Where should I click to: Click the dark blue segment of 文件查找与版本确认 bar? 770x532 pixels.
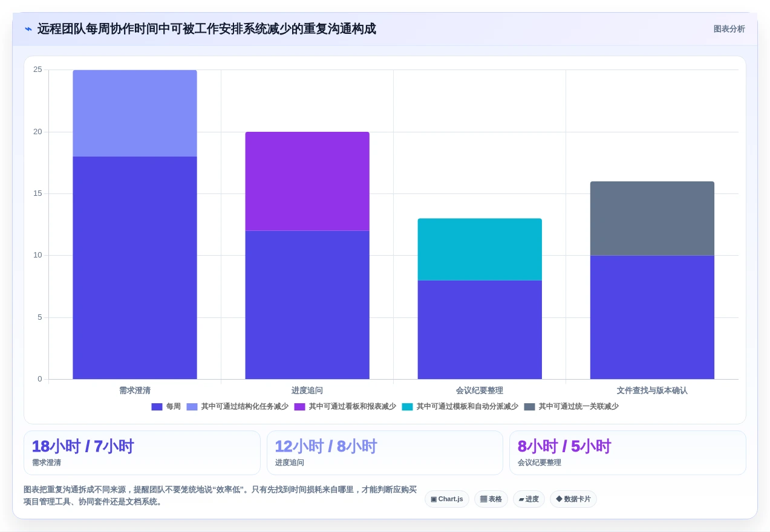[652, 317]
